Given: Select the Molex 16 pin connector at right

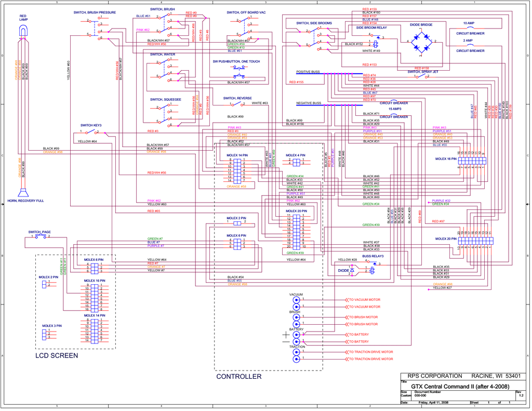Looking at the screenshot, I should tap(472, 161).
